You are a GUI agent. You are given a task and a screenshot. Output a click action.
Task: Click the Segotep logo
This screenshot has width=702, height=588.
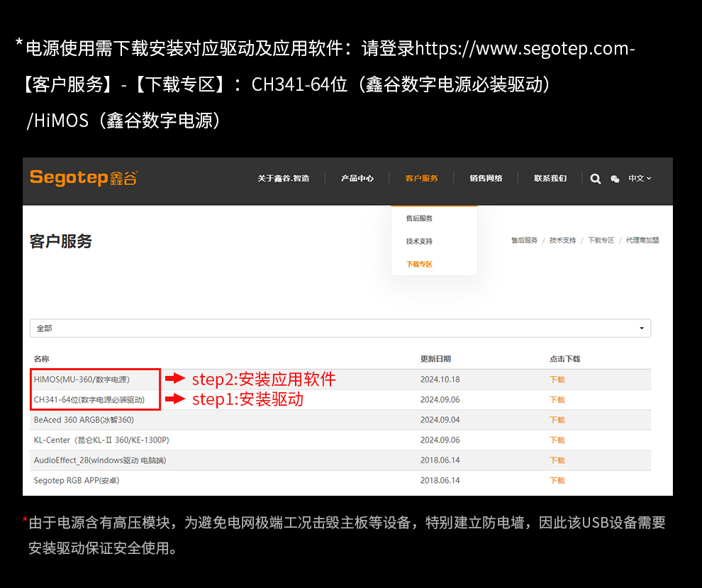(83, 177)
